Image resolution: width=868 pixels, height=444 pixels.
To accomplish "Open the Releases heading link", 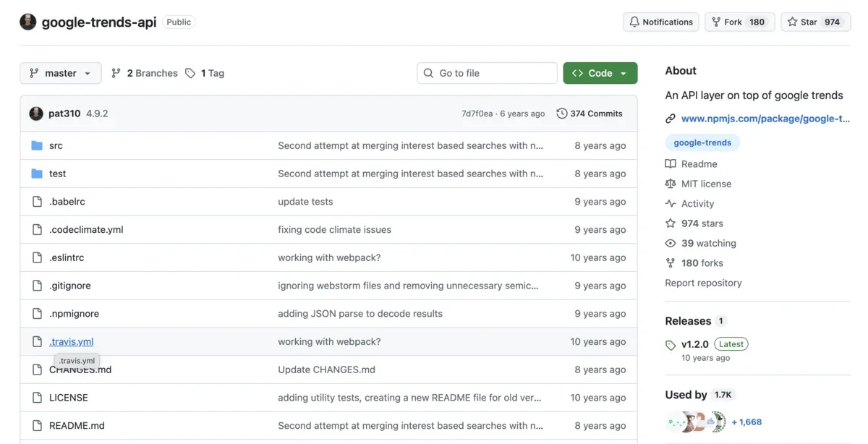I will pyautogui.click(x=688, y=321).
